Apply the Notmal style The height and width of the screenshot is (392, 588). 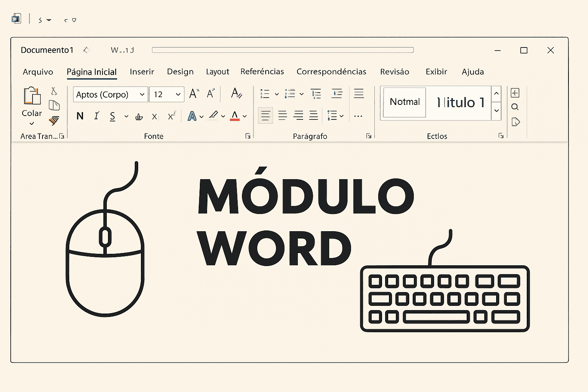tap(405, 102)
